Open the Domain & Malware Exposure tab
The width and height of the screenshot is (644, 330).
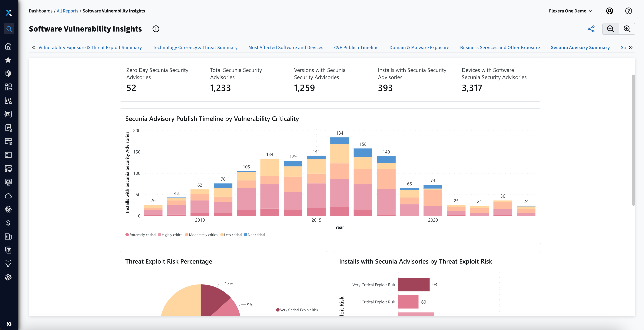tap(419, 47)
